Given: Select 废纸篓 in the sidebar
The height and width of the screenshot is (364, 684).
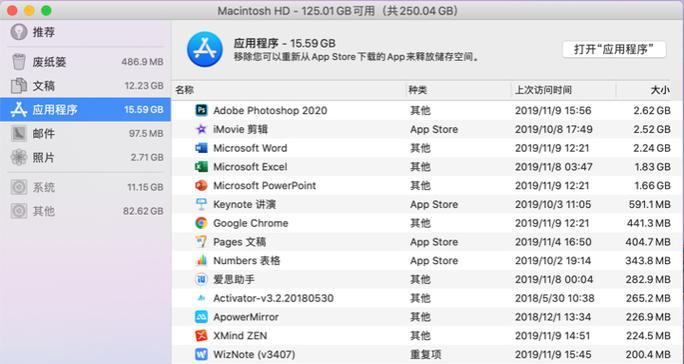Looking at the screenshot, I should [x=86, y=62].
